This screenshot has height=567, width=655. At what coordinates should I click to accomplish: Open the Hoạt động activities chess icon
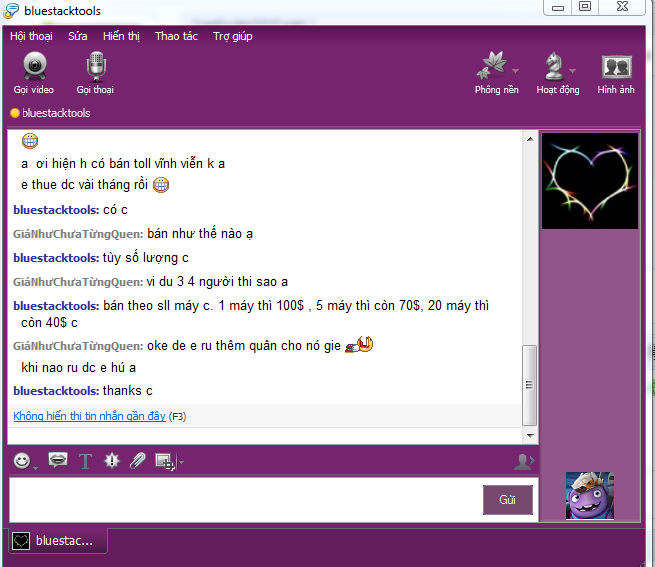pyautogui.click(x=554, y=66)
